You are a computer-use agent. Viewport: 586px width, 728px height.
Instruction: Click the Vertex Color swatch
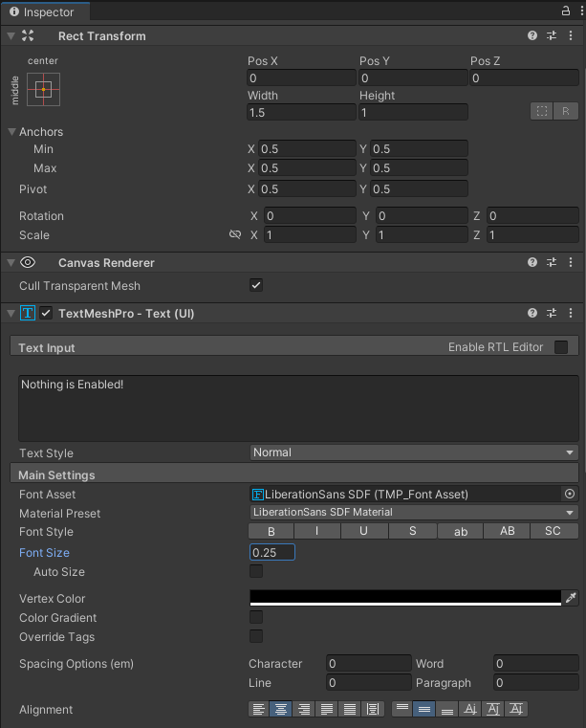405,598
